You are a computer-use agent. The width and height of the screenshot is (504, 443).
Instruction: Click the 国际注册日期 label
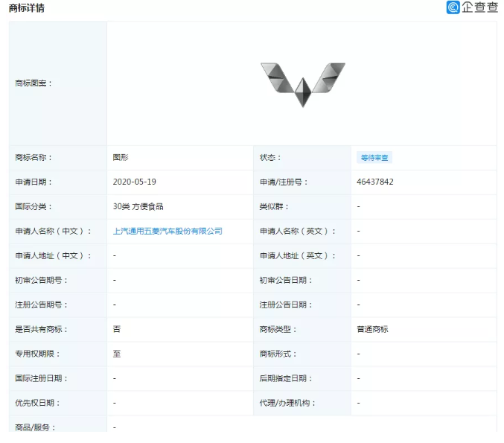point(41,378)
